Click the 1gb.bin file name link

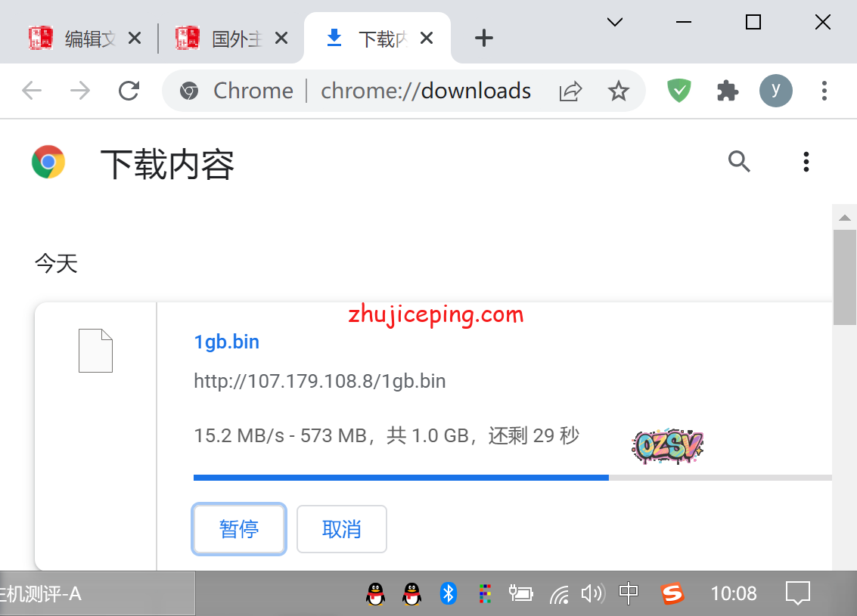point(227,342)
